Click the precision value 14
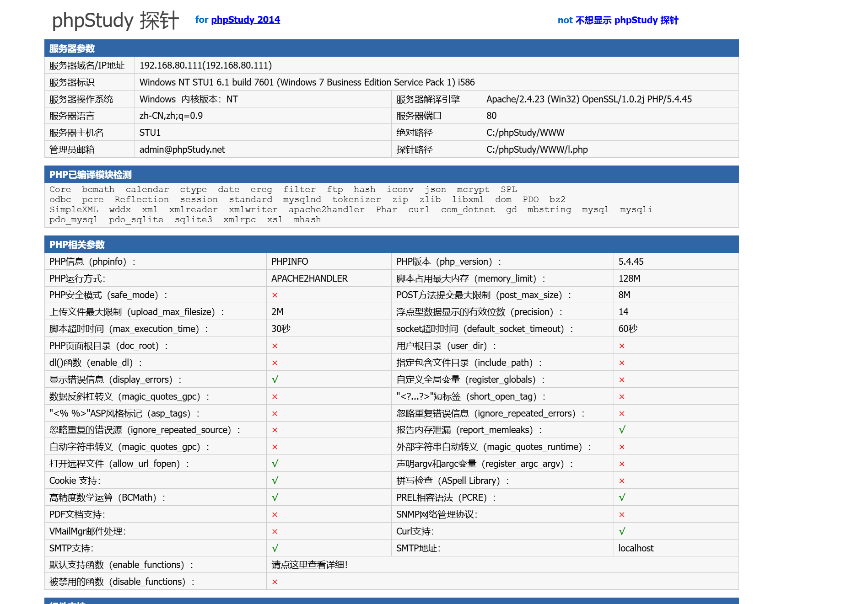868x604 pixels. (x=623, y=312)
